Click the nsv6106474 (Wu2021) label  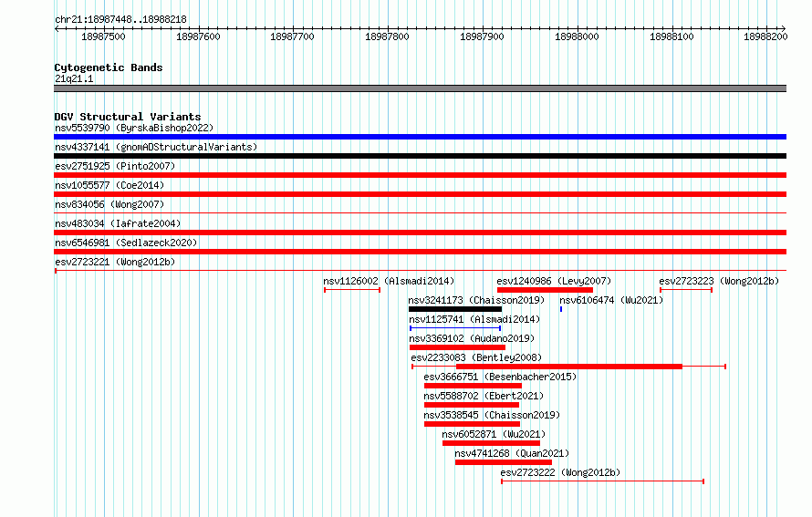611,300
